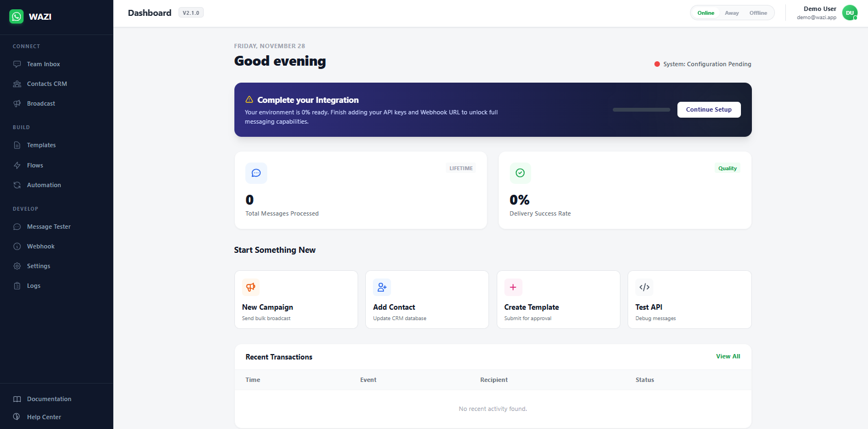868x429 pixels.
Task: Click 'System: Configuration Pending' status text
Action: pos(707,64)
